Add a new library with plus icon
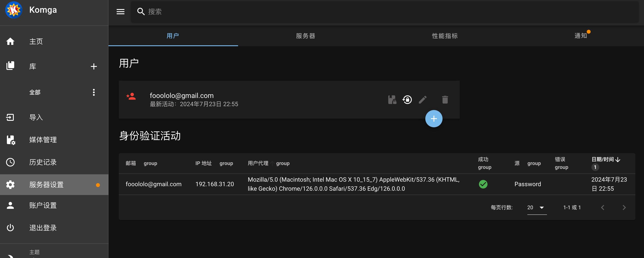The height and width of the screenshot is (258, 644). pos(94,66)
